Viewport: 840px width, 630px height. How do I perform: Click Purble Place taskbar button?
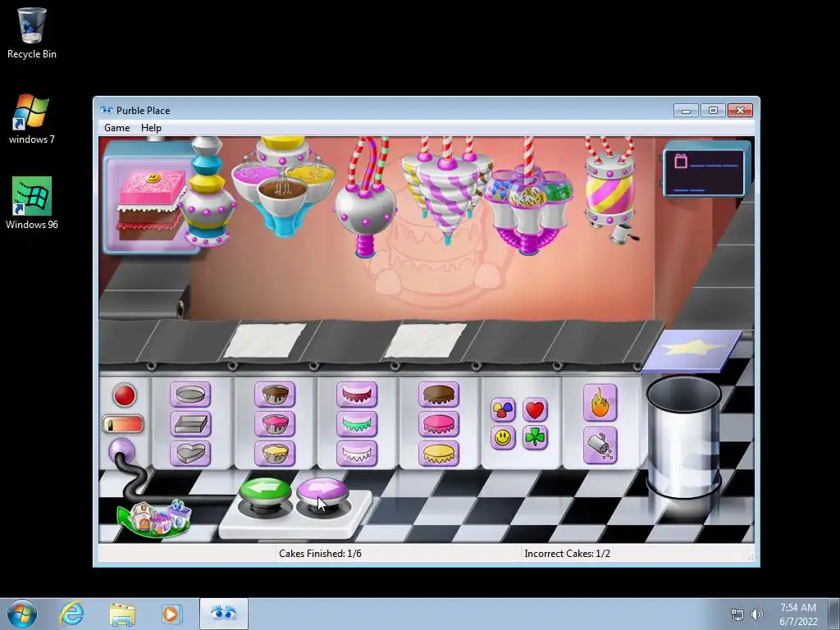(224, 614)
